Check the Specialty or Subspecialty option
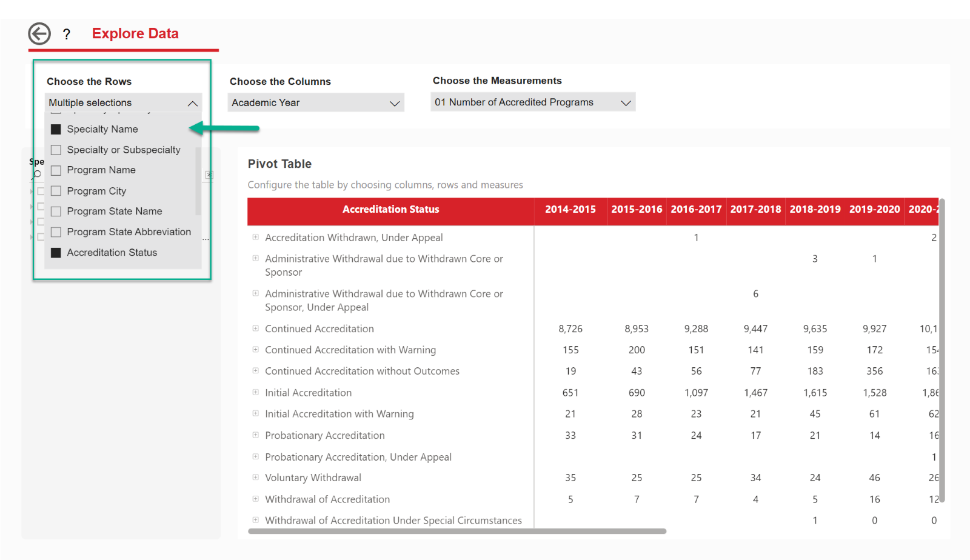Image resolution: width=970 pixels, height=560 pixels. tap(56, 150)
